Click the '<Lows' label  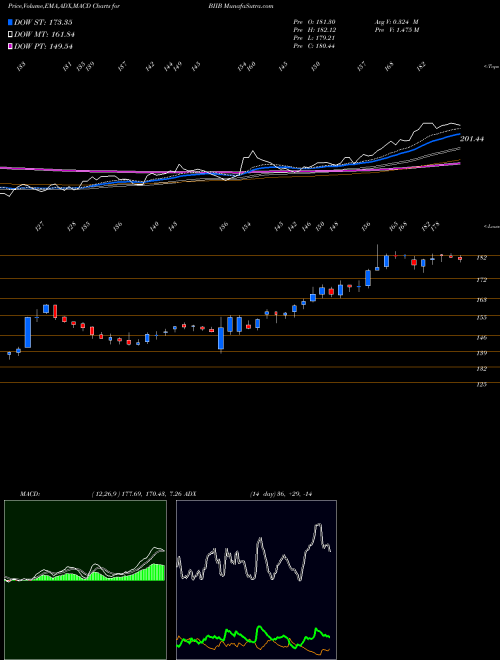(x=491, y=226)
